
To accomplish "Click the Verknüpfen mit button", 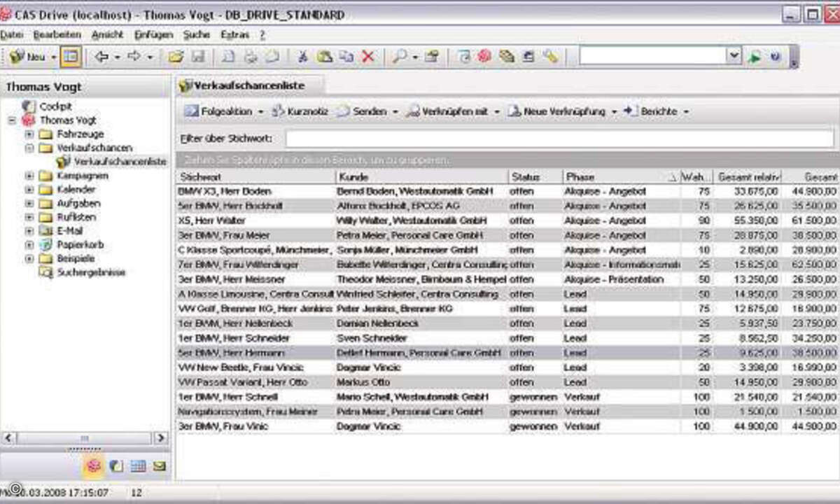I will click(x=454, y=111).
